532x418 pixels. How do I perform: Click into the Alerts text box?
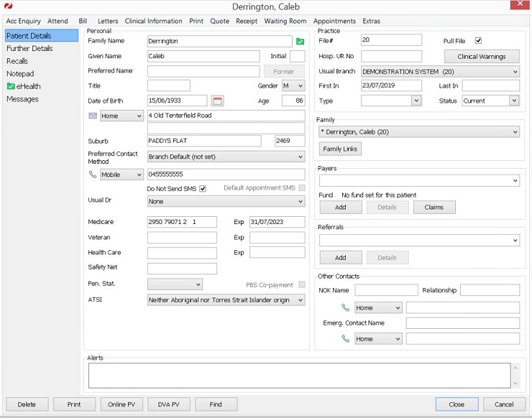299,376
